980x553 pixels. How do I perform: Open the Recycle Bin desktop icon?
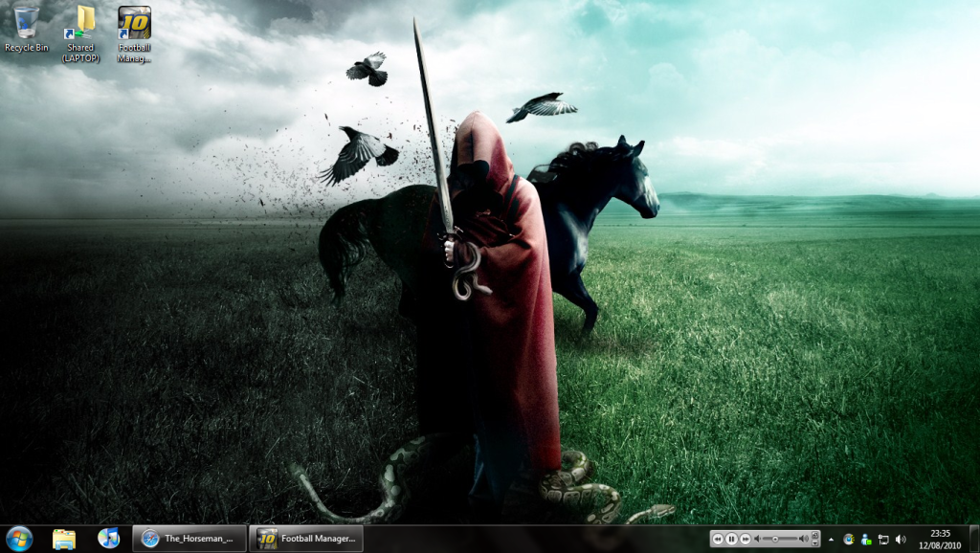pyautogui.click(x=26, y=29)
